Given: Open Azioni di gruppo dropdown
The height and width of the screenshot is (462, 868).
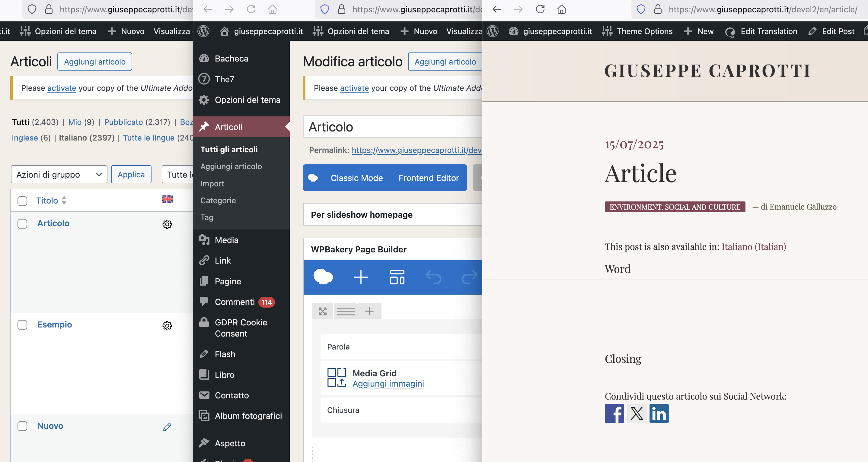Looking at the screenshot, I should click(59, 174).
